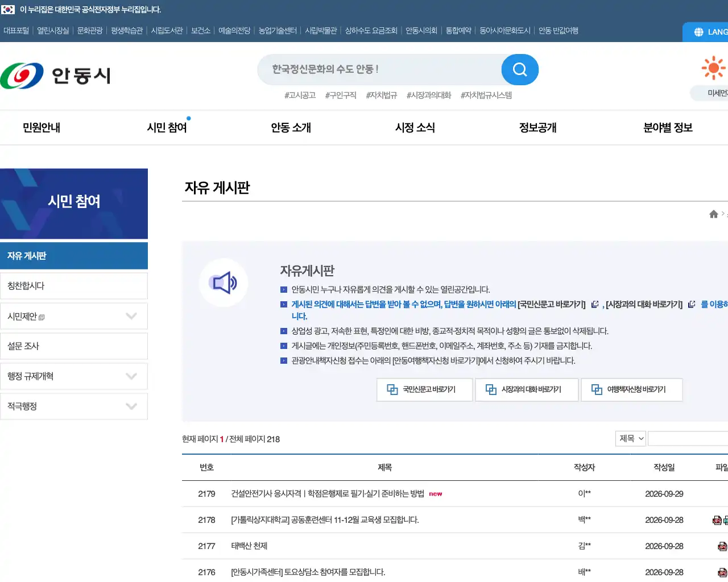Click external link icon after 시장과의 대화 바로가기
The image size is (728, 582).
click(692, 304)
